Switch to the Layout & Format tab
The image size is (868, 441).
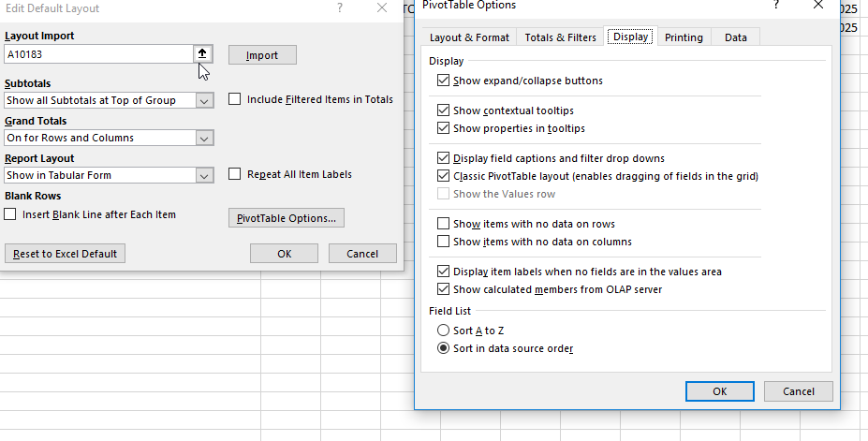[469, 37]
